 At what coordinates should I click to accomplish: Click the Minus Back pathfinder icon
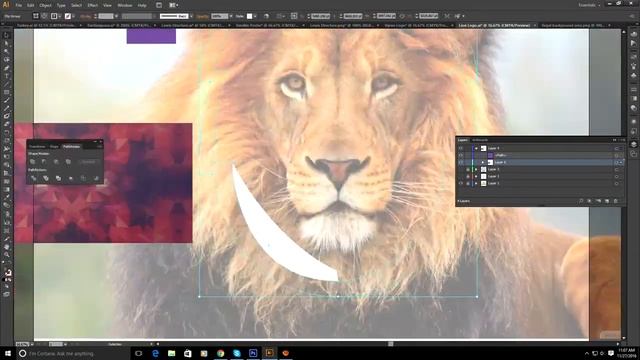[x=96, y=178]
